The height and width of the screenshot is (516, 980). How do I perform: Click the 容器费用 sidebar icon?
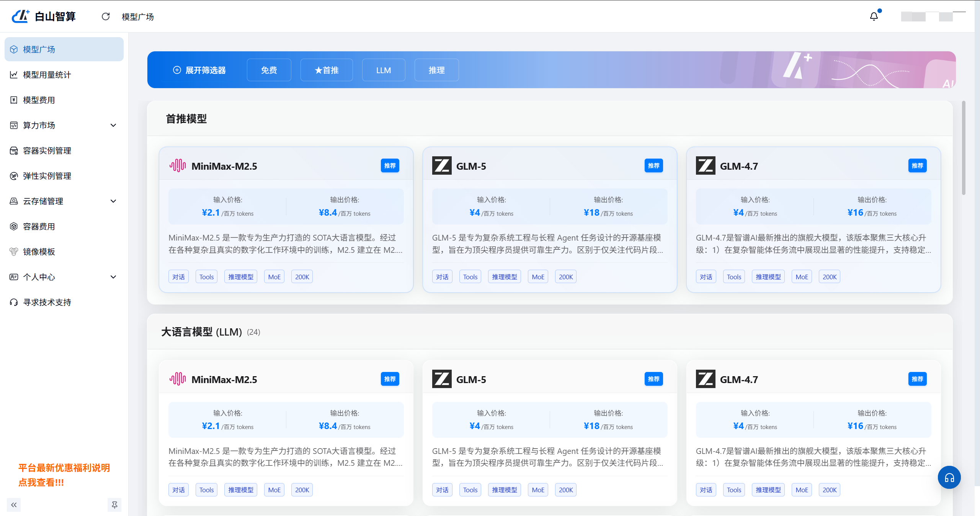pyautogui.click(x=14, y=226)
